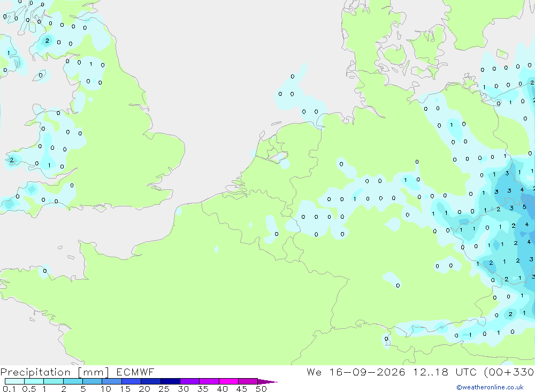Select the legend swatch between 35 and 40
The width and height of the screenshot is (535, 392).
coord(209,381)
